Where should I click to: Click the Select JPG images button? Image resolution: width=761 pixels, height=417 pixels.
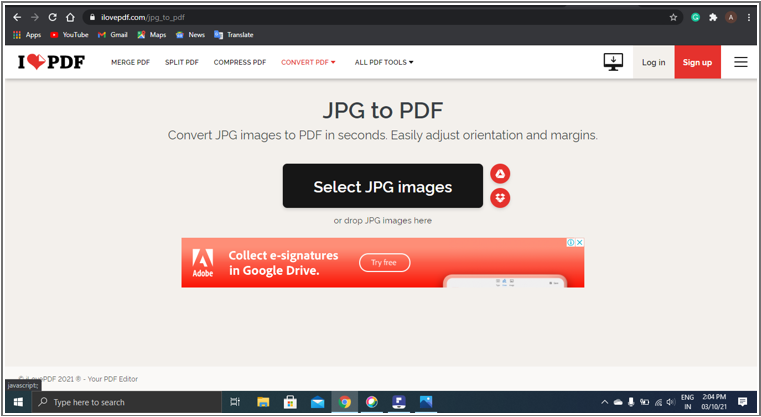tap(382, 186)
